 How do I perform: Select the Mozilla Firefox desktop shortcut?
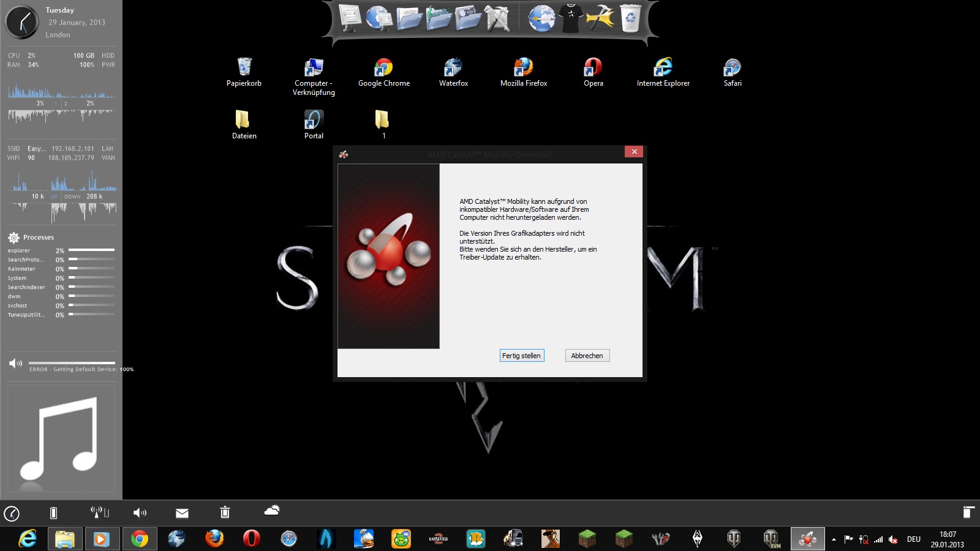coord(524,72)
